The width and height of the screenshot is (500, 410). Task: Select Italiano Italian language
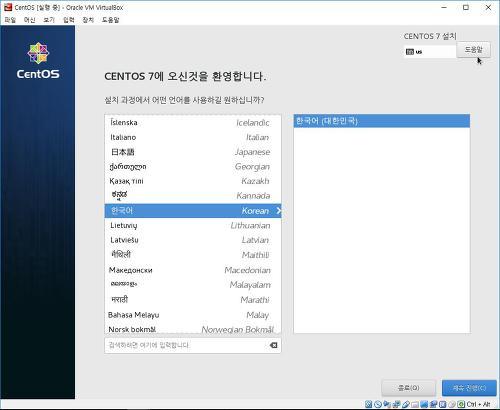coord(193,137)
